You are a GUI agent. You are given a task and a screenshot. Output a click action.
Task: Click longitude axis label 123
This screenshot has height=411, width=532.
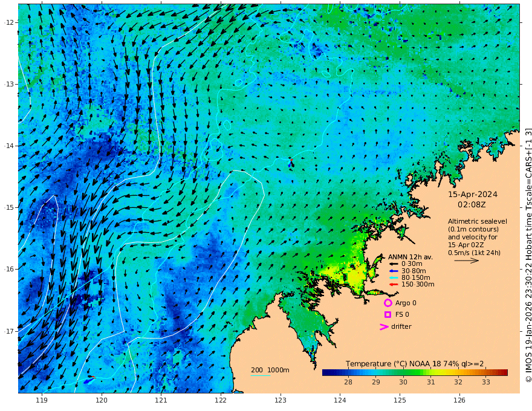(281, 400)
